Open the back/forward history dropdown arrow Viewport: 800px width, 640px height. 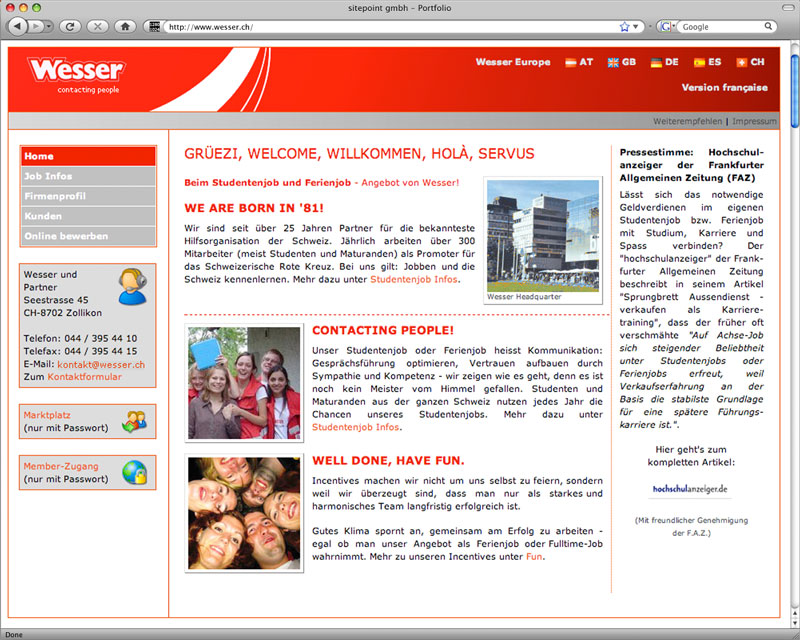click(x=48, y=26)
